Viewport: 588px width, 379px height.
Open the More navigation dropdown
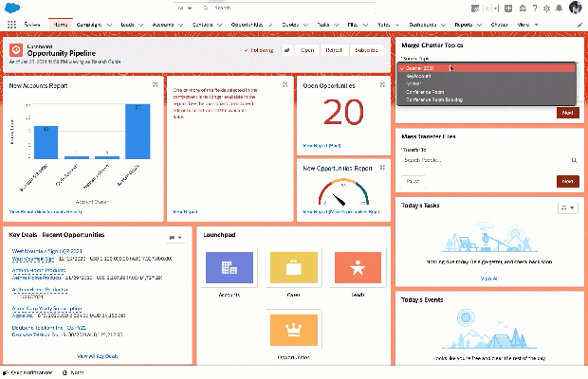click(x=527, y=25)
